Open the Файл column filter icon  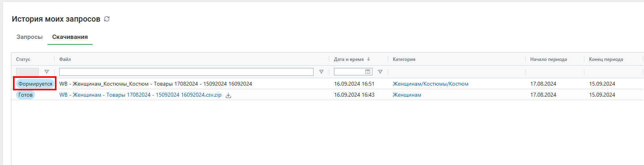[321, 72]
